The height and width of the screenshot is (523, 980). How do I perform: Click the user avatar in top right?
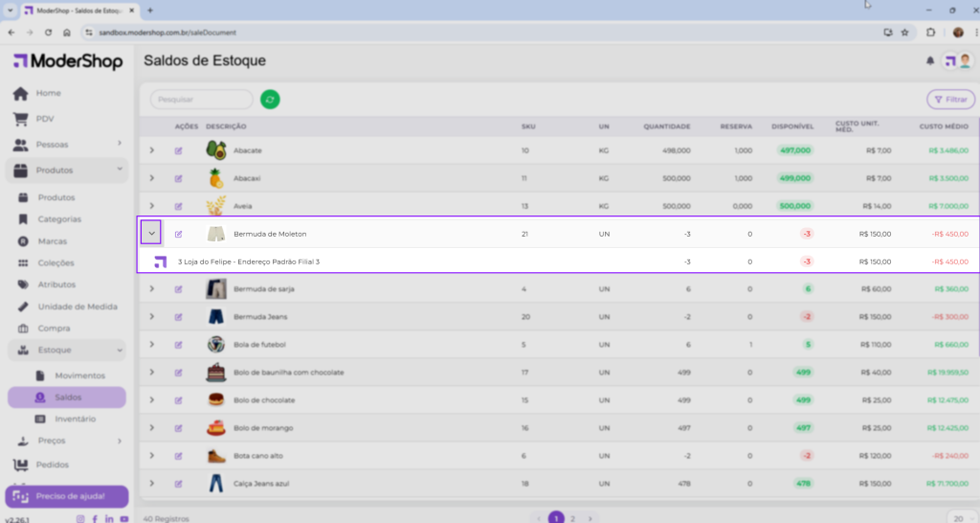(x=966, y=61)
